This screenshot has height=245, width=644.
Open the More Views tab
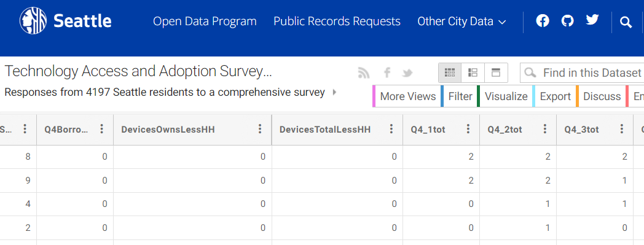407,96
